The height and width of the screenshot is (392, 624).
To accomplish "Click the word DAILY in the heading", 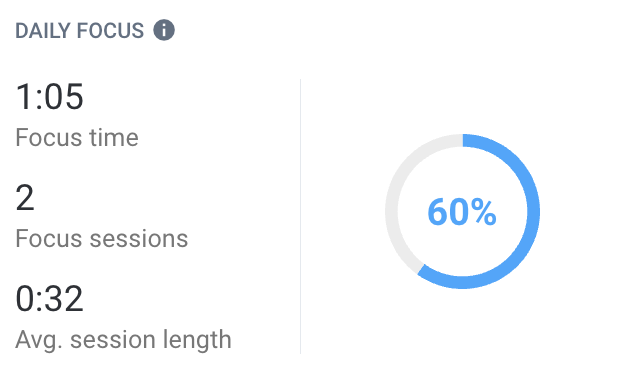I will [x=43, y=31].
